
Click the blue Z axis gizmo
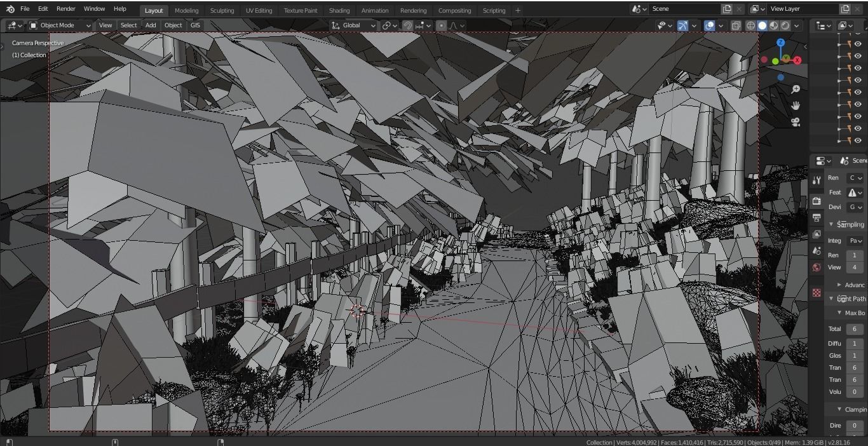pos(780,43)
